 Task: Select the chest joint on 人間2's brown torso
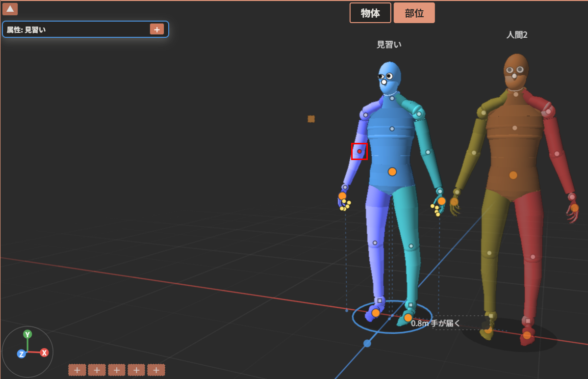tap(514, 128)
